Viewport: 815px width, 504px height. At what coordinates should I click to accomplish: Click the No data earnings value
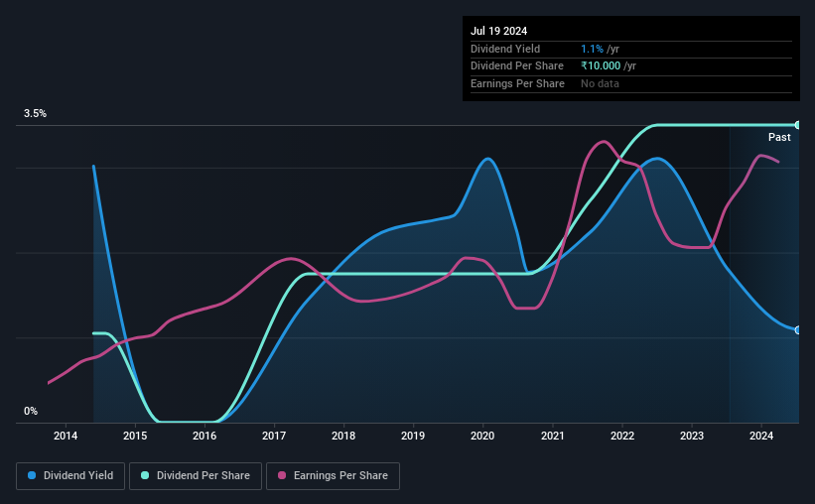point(600,83)
